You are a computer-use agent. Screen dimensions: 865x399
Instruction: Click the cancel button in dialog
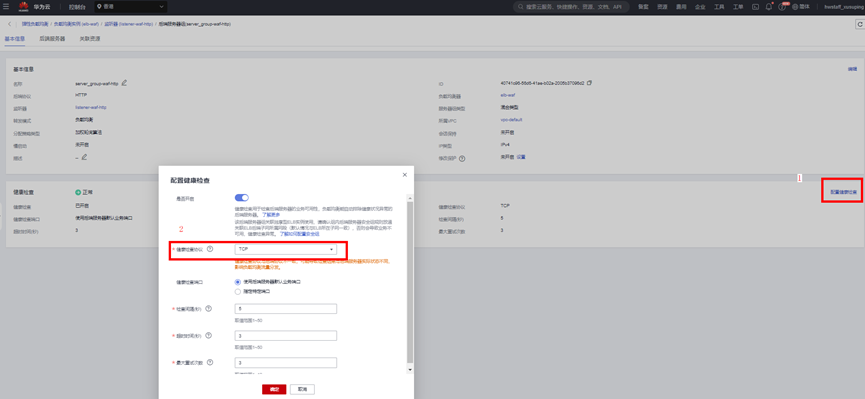tap(302, 389)
